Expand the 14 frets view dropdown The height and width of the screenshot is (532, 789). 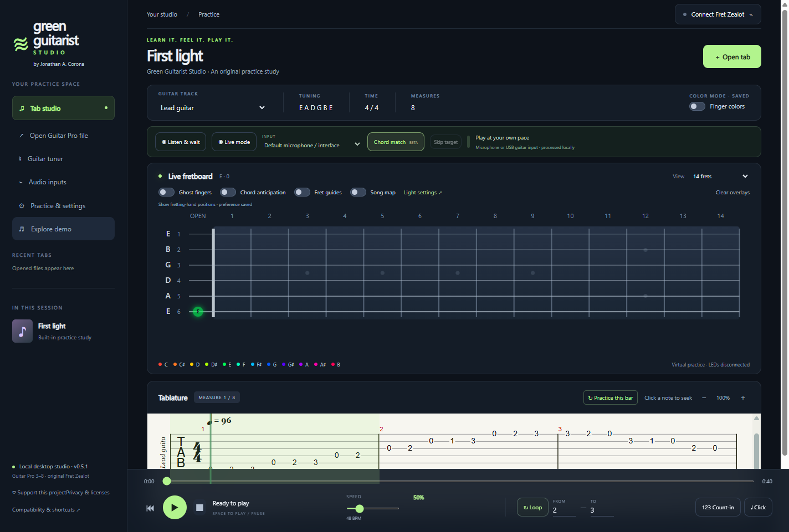(720, 176)
